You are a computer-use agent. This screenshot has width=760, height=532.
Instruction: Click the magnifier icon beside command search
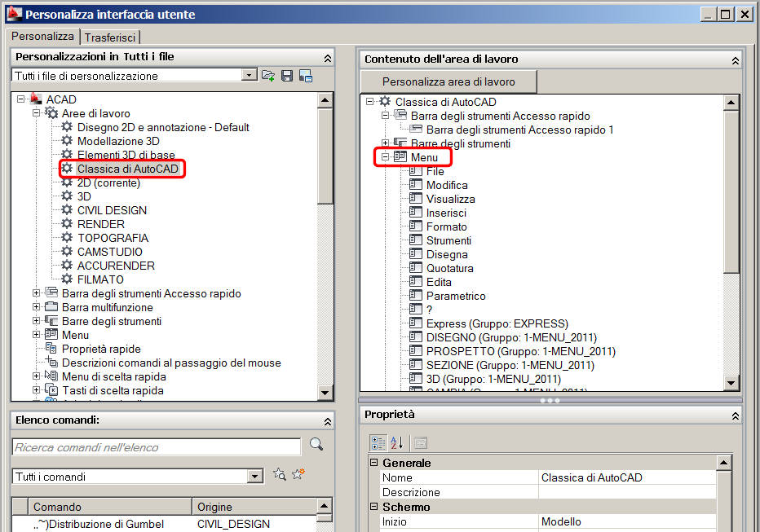(x=316, y=444)
